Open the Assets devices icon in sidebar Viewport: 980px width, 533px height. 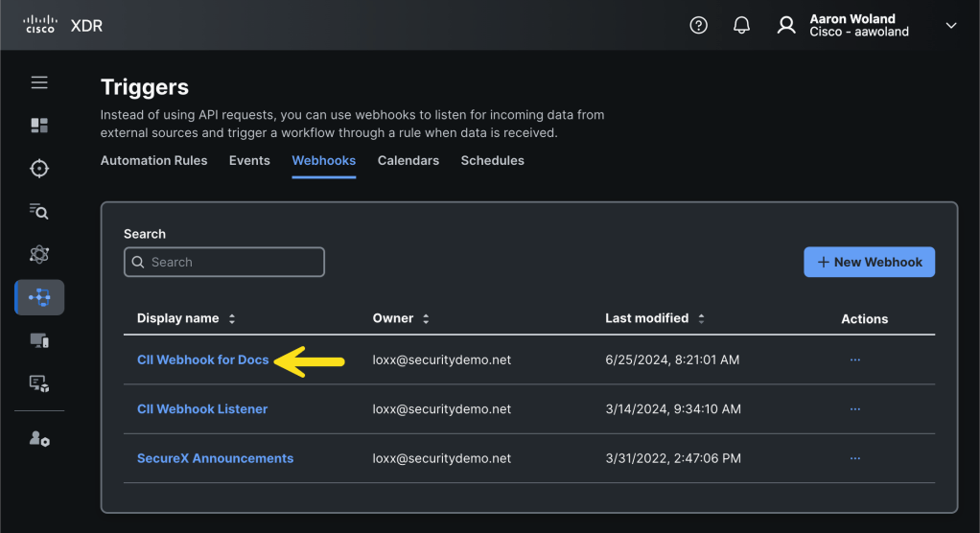click(x=39, y=340)
